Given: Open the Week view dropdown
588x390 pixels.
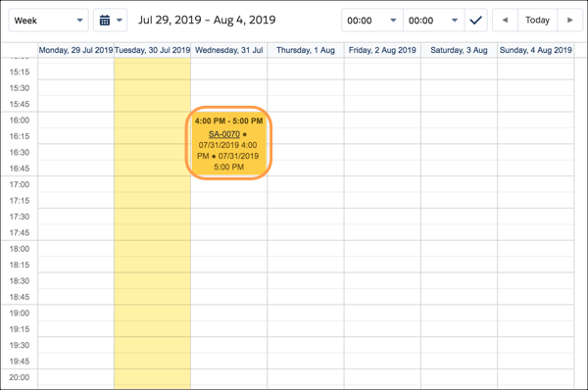Looking at the screenshot, I should pos(48,21).
